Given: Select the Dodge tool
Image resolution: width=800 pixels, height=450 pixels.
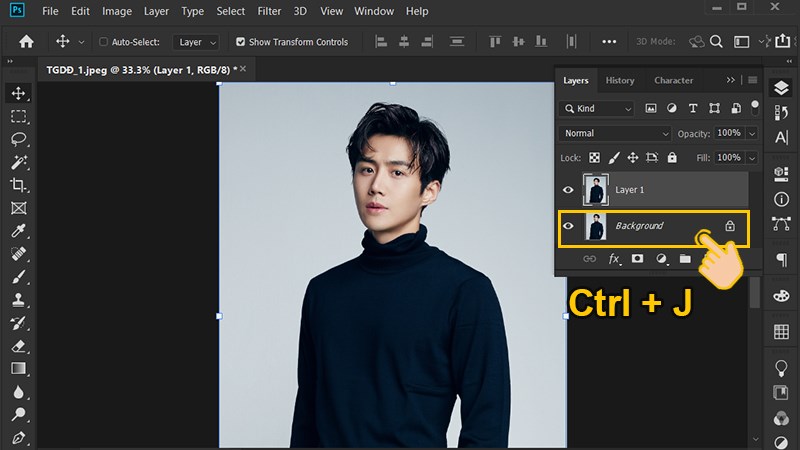Looking at the screenshot, I should pyautogui.click(x=18, y=414).
